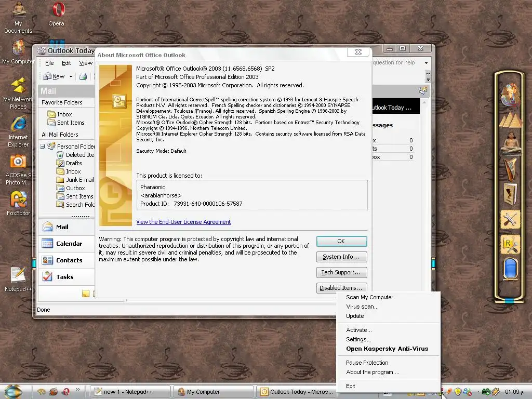532x399 pixels.
Task: Open My Network Places desktop icon
Action: pos(18,93)
